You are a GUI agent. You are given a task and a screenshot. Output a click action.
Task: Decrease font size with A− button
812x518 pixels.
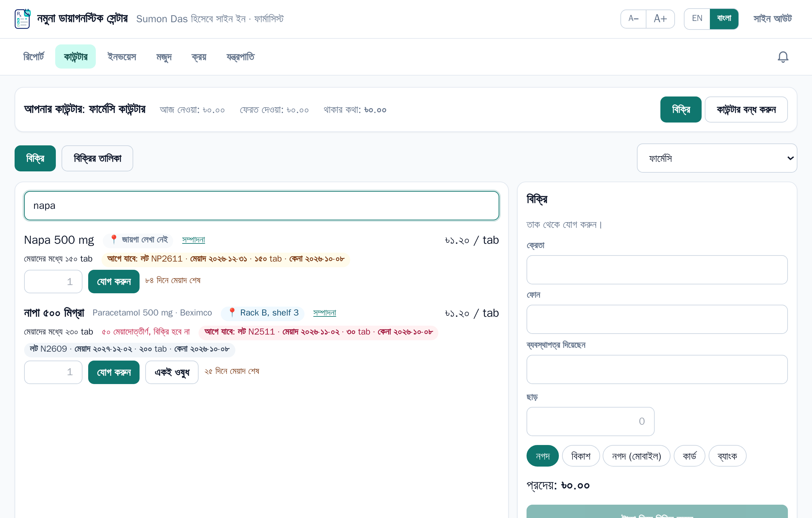click(x=633, y=18)
